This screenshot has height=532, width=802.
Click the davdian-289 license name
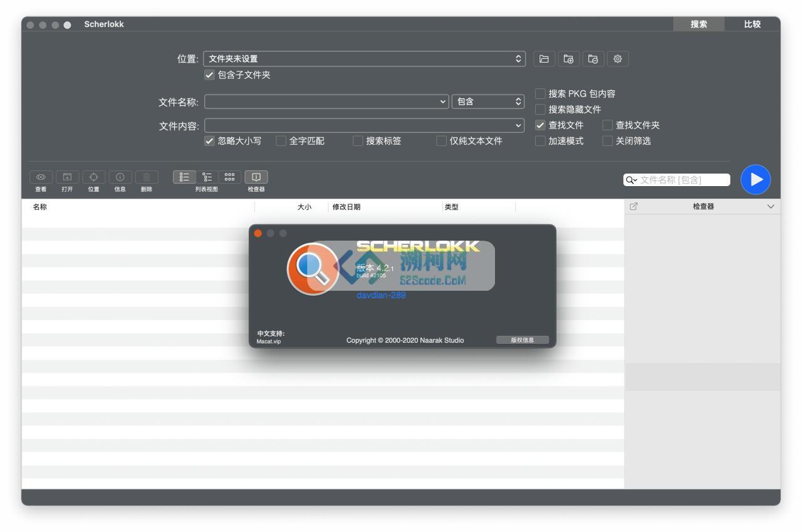[381, 295]
